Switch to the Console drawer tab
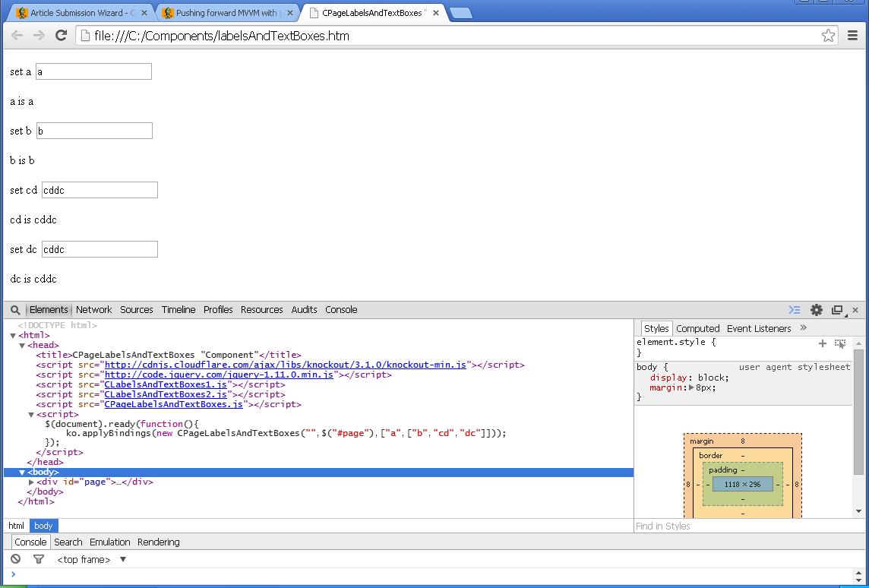The width and height of the screenshot is (869, 588). (x=30, y=542)
